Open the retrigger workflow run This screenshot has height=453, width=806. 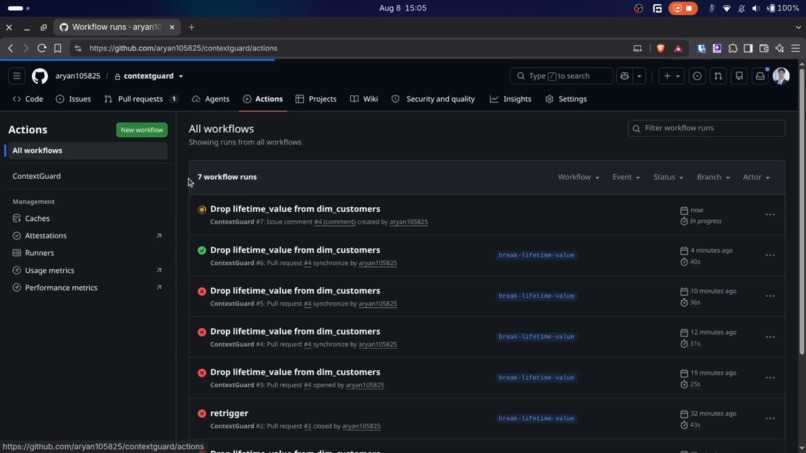(229, 413)
